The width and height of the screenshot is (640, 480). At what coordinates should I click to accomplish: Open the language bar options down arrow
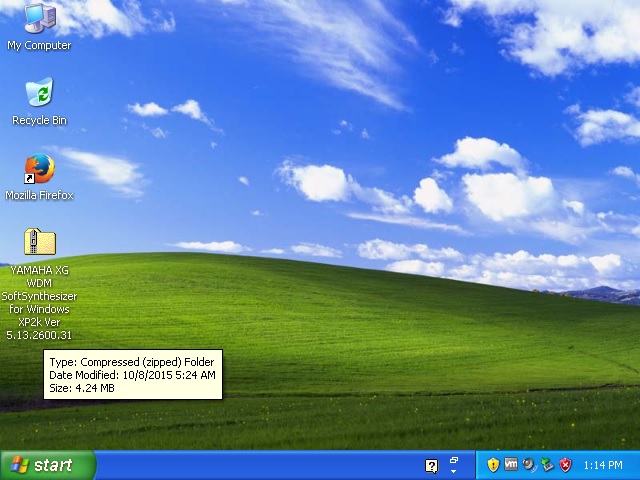454,471
